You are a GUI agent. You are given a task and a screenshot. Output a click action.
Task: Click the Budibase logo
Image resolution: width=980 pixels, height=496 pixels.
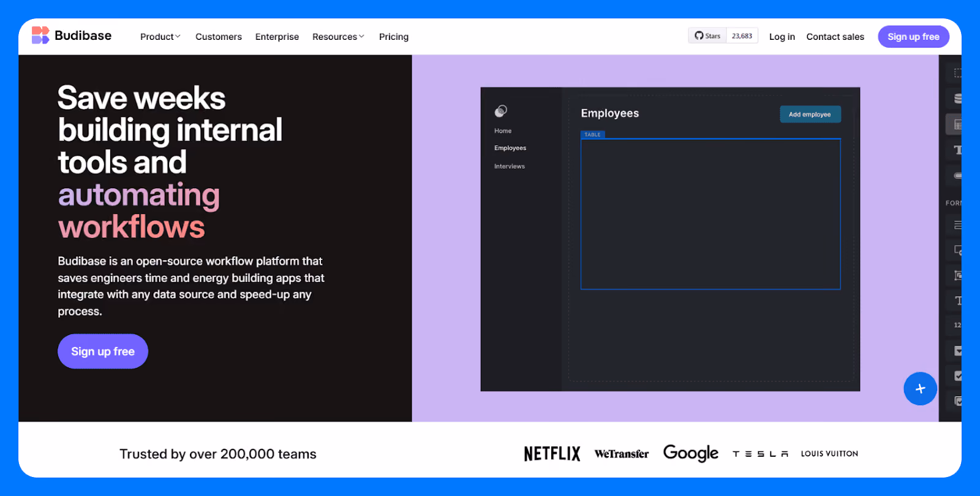[71, 36]
